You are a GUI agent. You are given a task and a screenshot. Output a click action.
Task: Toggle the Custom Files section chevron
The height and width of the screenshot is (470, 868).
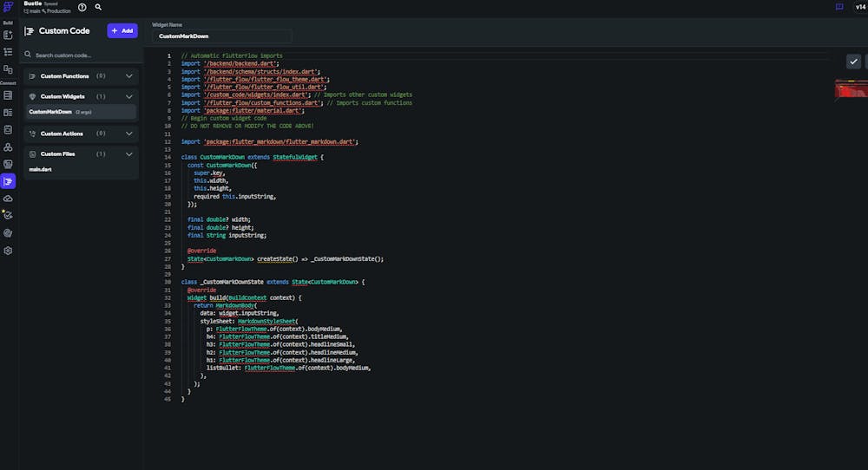point(129,153)
